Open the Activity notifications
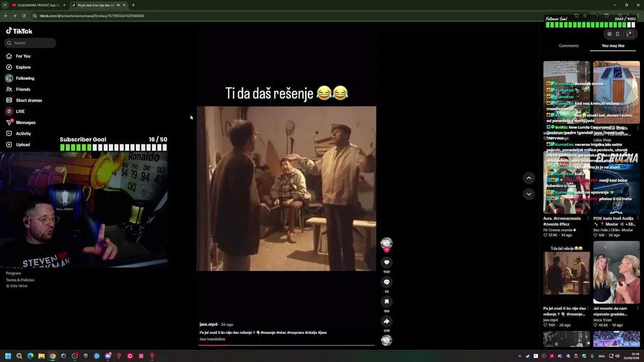The image size is (644, 362). click(19, 133)
